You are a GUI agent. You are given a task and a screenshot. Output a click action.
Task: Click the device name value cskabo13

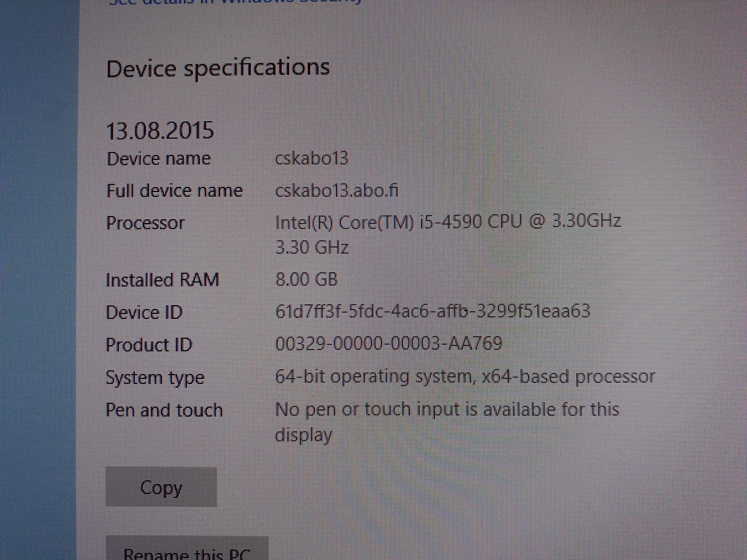coord(312,158)
